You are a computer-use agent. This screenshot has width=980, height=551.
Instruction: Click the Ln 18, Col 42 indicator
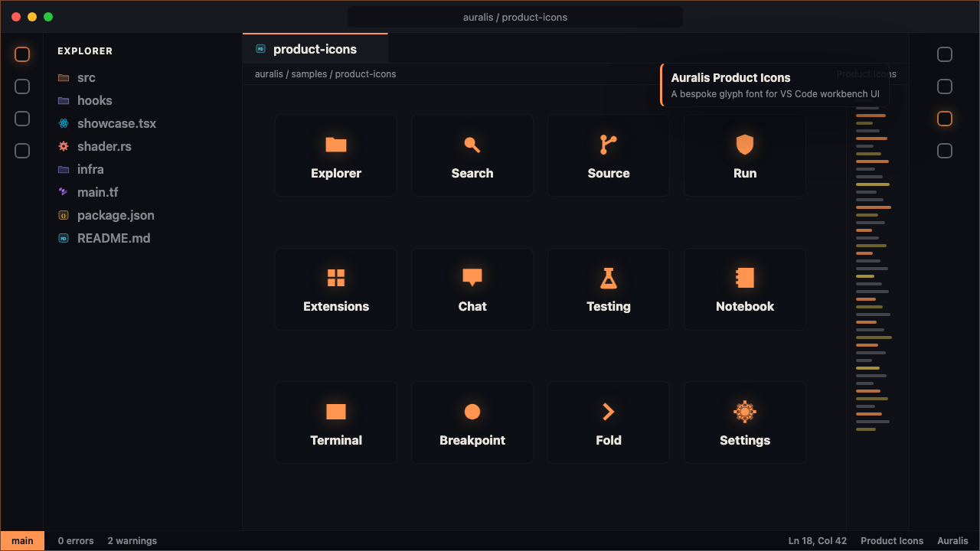tap(818, 541)
